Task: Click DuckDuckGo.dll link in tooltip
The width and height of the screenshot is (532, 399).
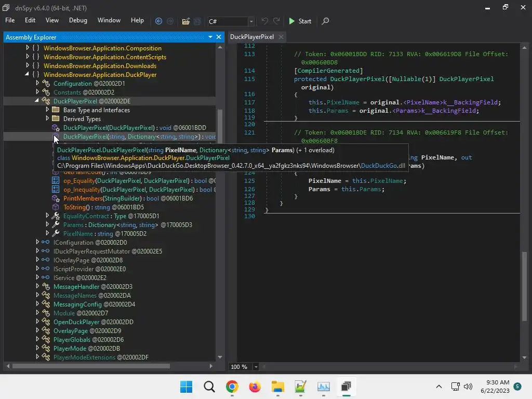Action: coord(383,166)
